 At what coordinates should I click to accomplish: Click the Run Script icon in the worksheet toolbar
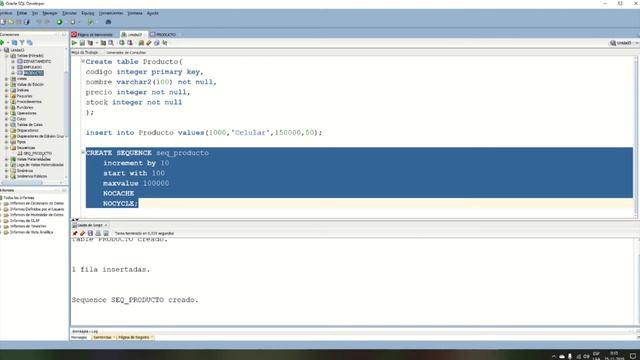pos(82,43)
